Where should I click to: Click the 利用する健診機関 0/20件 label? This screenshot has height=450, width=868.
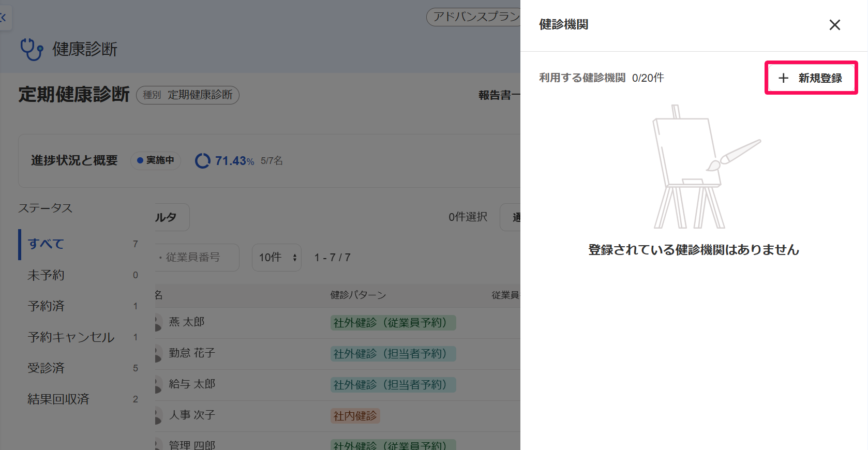click(602, 78)
